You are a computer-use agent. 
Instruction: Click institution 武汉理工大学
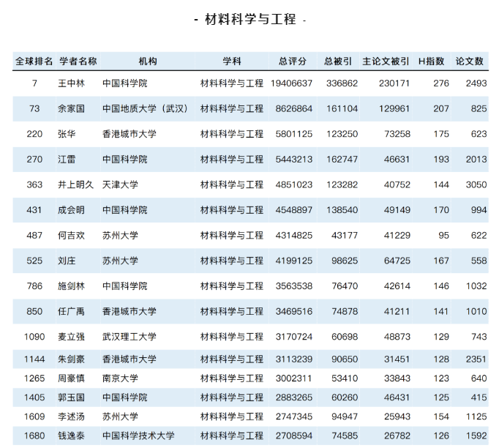[130, 337]
